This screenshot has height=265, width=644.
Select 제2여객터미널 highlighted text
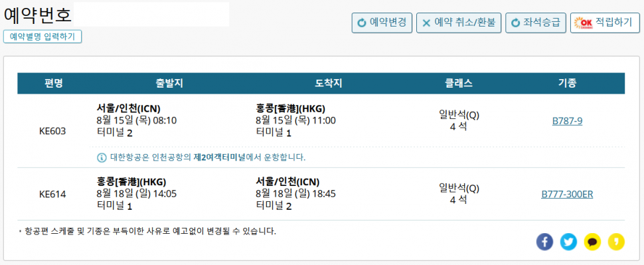(x=219, y=157)
